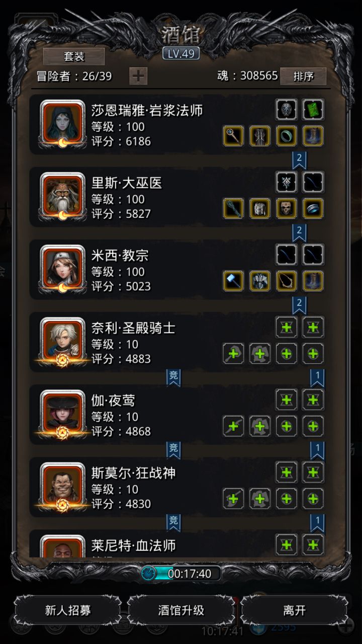Add weapon to 奈利·圣殿骑士 empty slot

point(233,353)
